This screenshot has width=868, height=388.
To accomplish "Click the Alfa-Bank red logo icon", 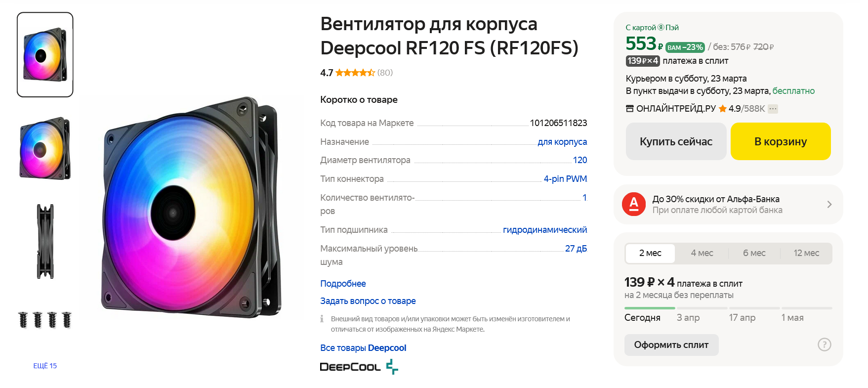I will (634, 204).
